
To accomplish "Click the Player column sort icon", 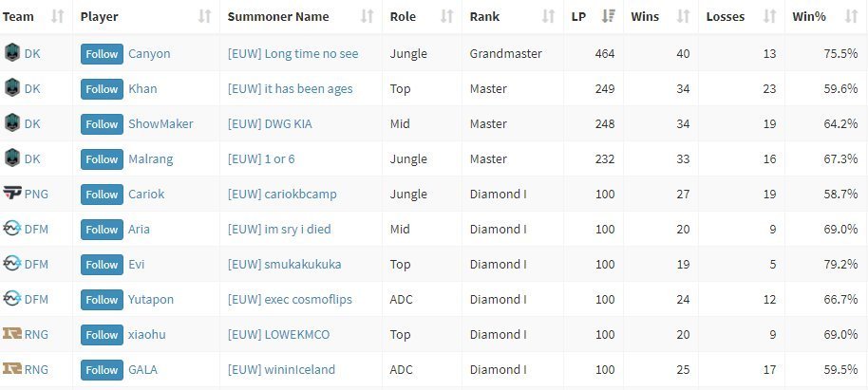I will click(x=205, y=16).
